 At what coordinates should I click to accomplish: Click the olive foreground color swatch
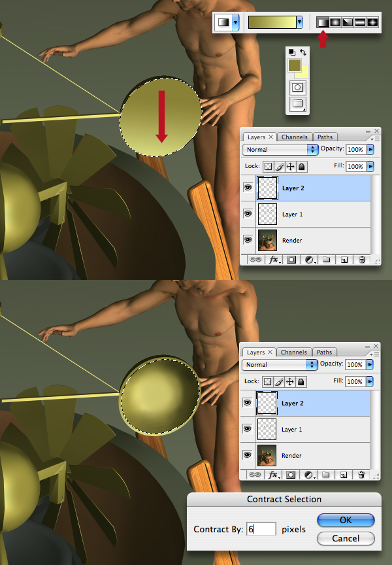(294, 65)
